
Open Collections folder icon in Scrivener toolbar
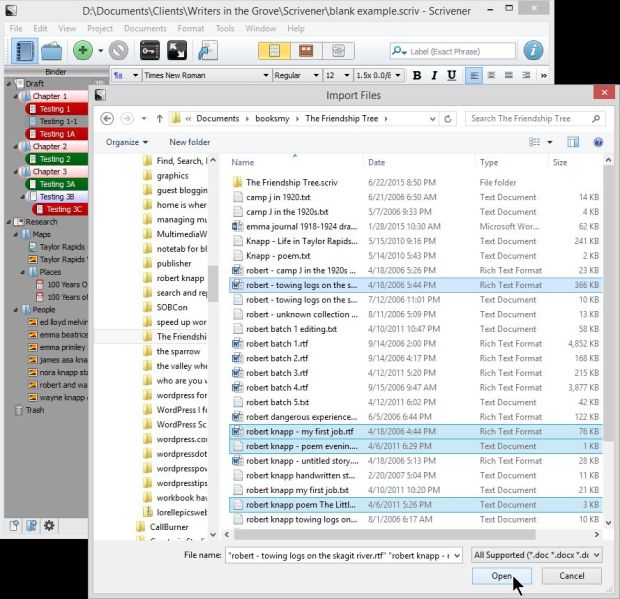pos(52,51)
